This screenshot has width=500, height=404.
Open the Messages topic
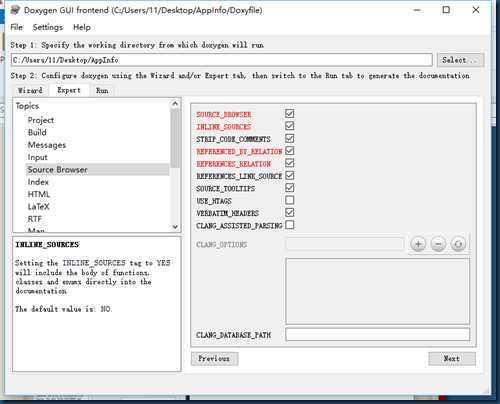pos(47,145)
